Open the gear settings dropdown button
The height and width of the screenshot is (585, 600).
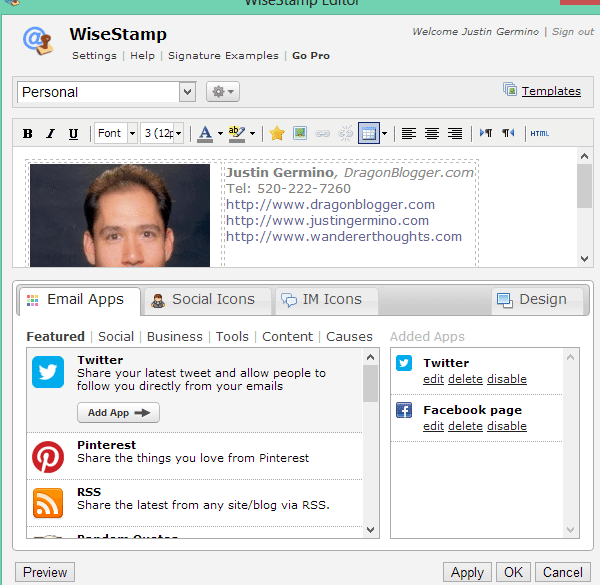coord(223,92)
